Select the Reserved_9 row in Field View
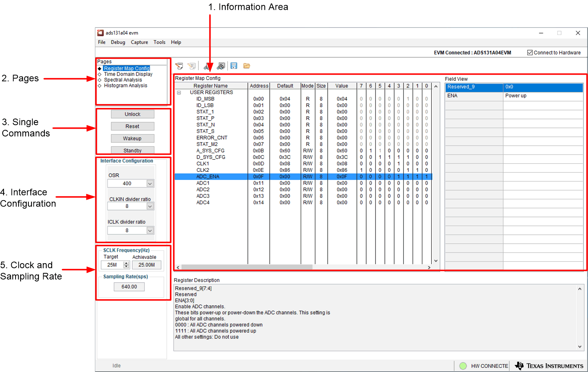 (514, 87)
